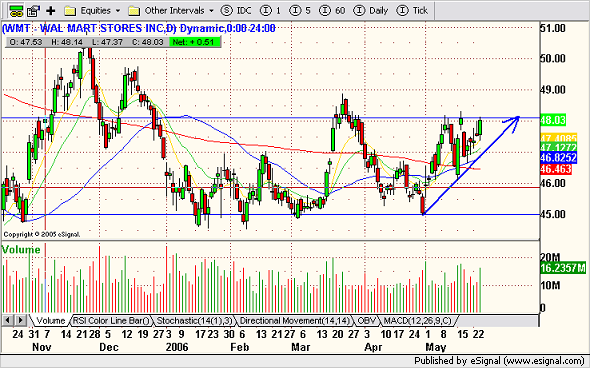Expand the Equities dropdown arrow
This screenshot has width=590, height=368.
point(118,11)
